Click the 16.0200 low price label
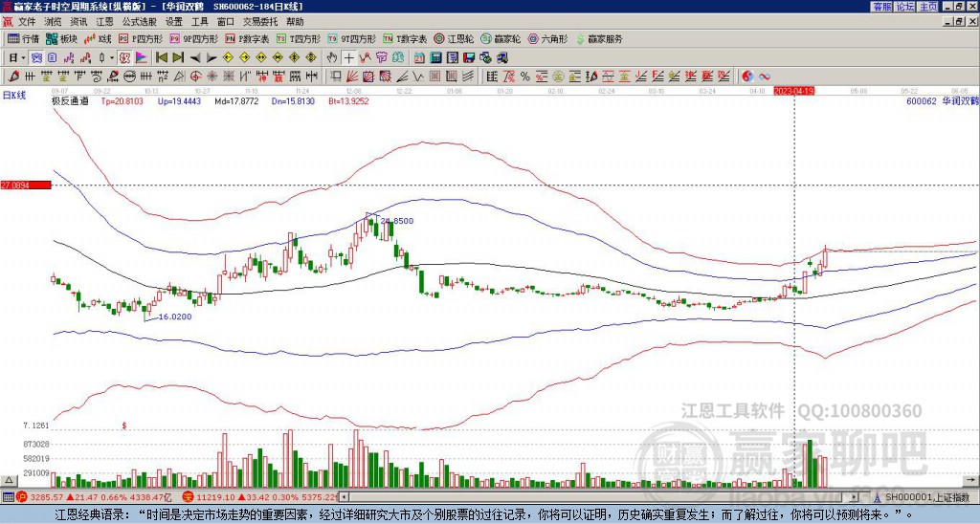Image resolution: width=980 pixels, height=524 pixels. 175,317
